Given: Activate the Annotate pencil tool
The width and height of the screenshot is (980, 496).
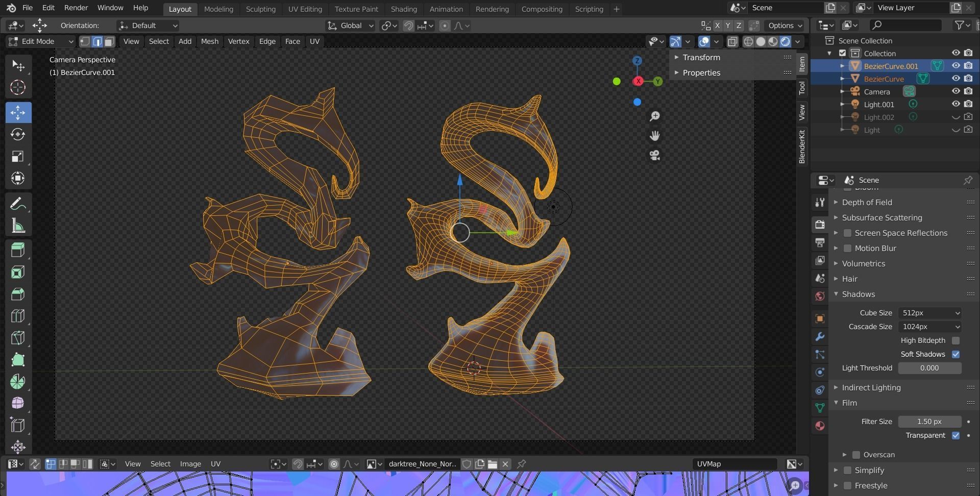Looking at the screenshot, I should (x=18, y=204).
